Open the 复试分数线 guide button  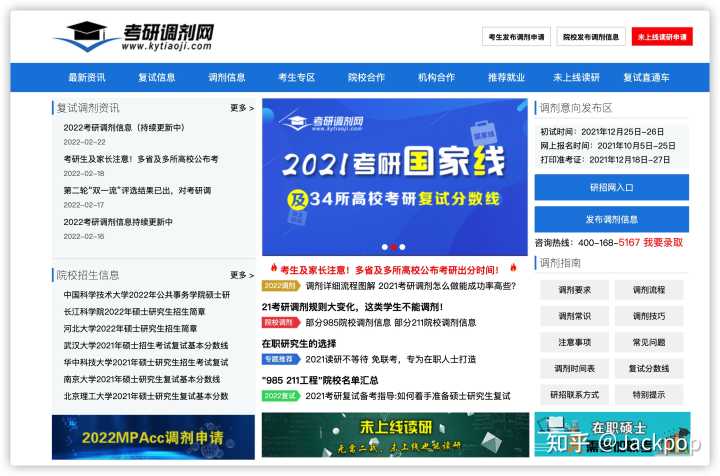[x=649, y=369]
